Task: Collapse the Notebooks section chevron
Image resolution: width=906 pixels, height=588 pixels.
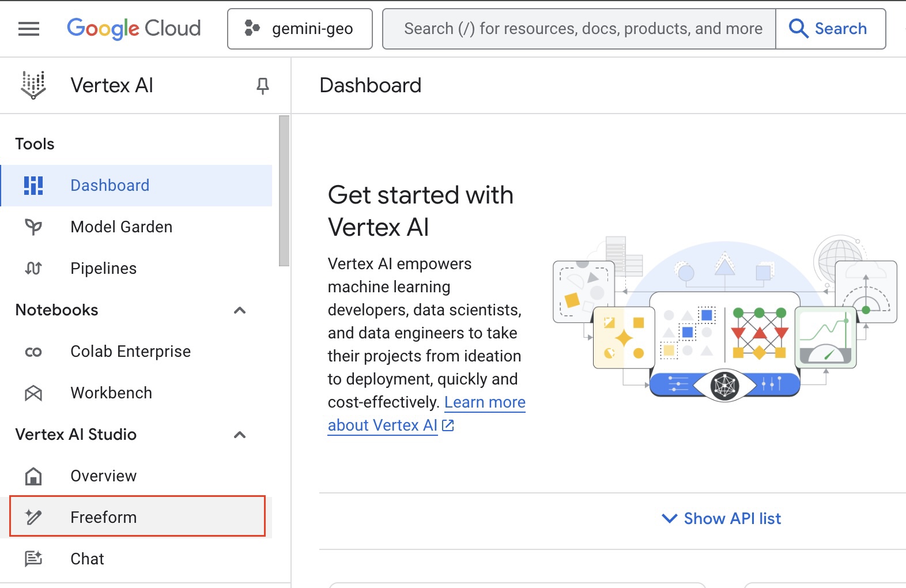Action: 240,310
